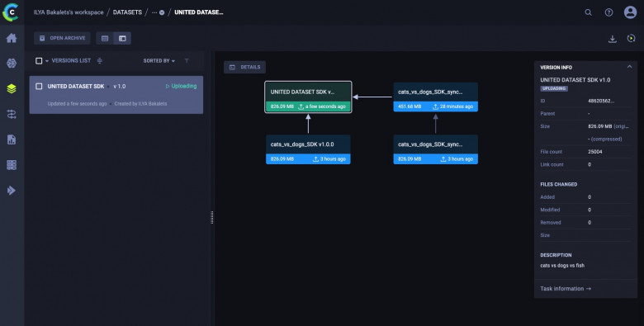Click the ClearML logo icon
Viewport: 644px width, 326px height.
pos(11,12)
